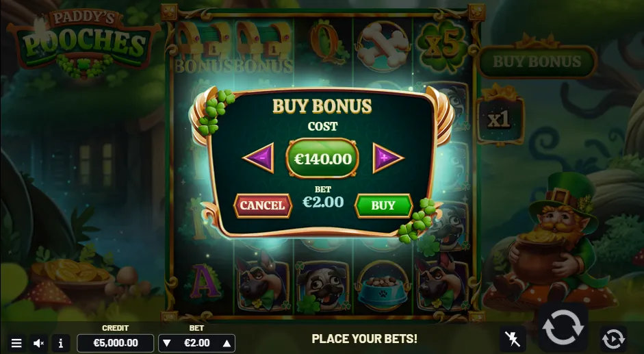Decrease bet with the down arrow
The height and width of the screenshot is (354, 644).
(167, 343)
